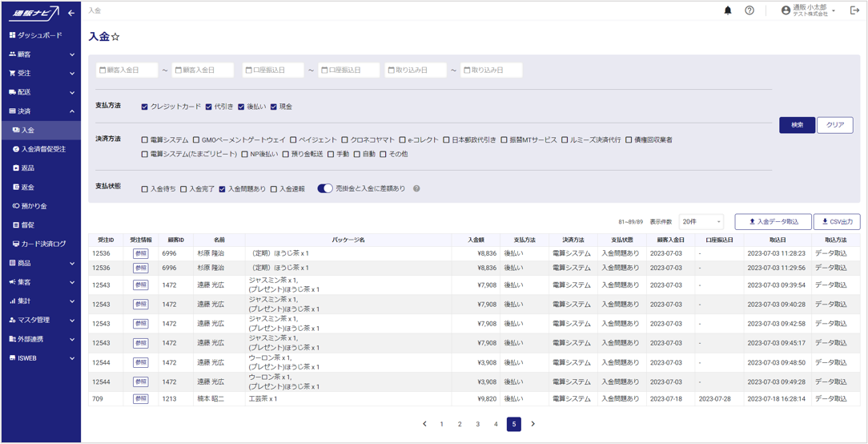Image resolution: width=868 pixels, height=444 pixels.
Task: Click the info icon beside 売掛金と入金に差額あり
Action: coord(416,189)
